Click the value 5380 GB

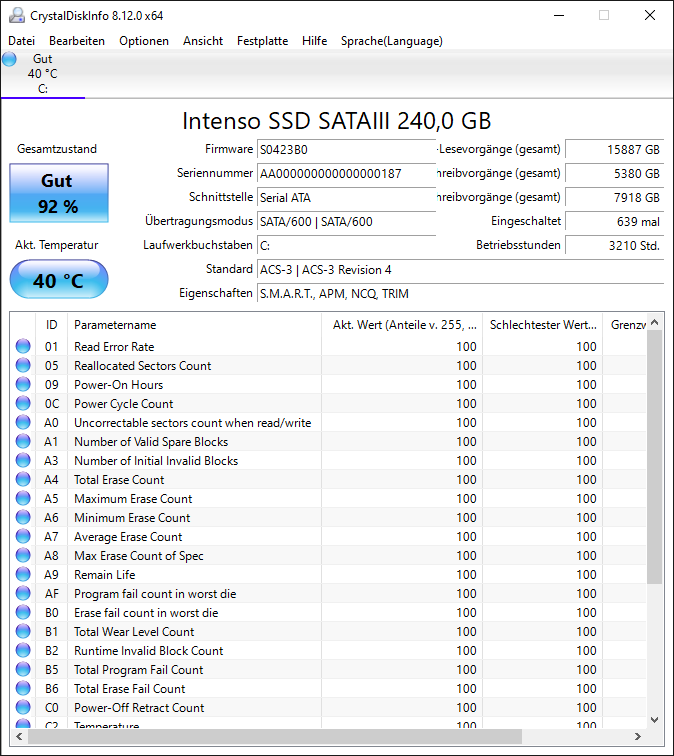pyautogui.click(x=615, y=174)
